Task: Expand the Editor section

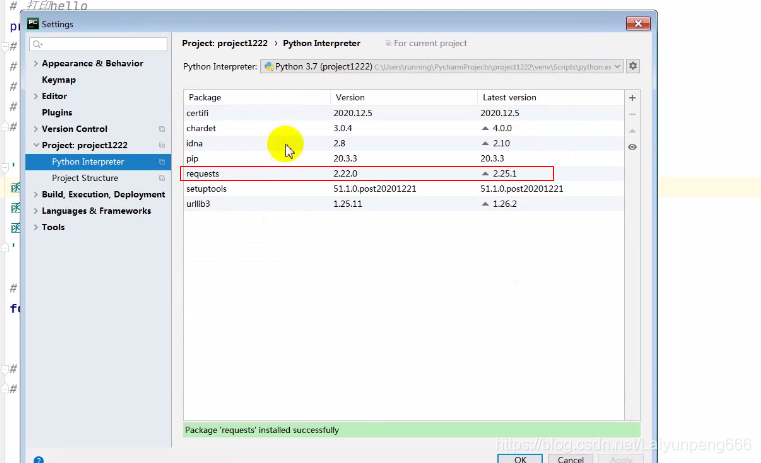Action: coord(35,96)
